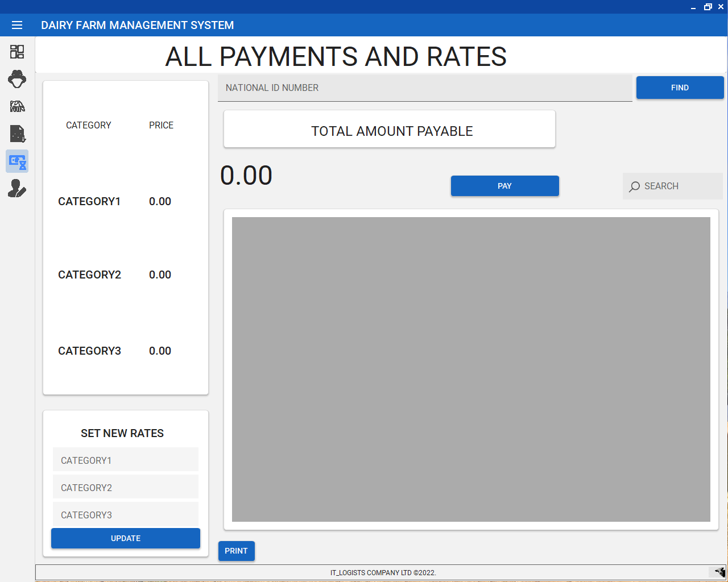Open the farmer hat icon page
728x582 pixels.
pyautogui.click(x=17, y=79)
